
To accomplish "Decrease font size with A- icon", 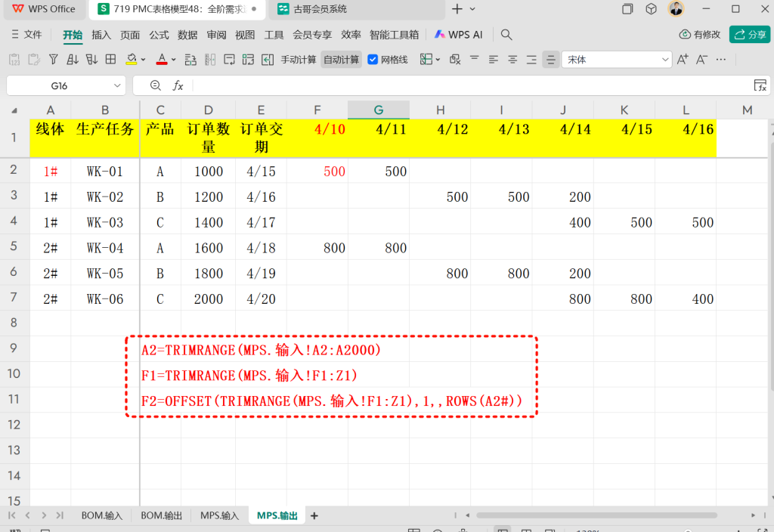I will coord(701,60).
